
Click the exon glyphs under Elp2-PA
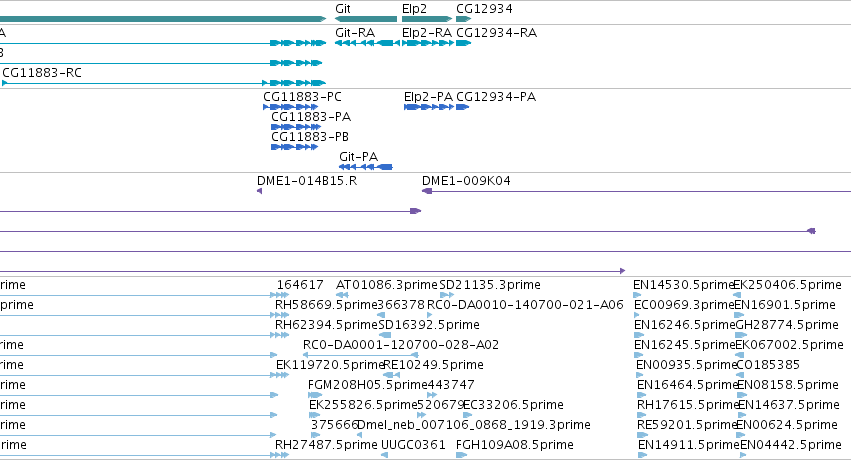429,107
